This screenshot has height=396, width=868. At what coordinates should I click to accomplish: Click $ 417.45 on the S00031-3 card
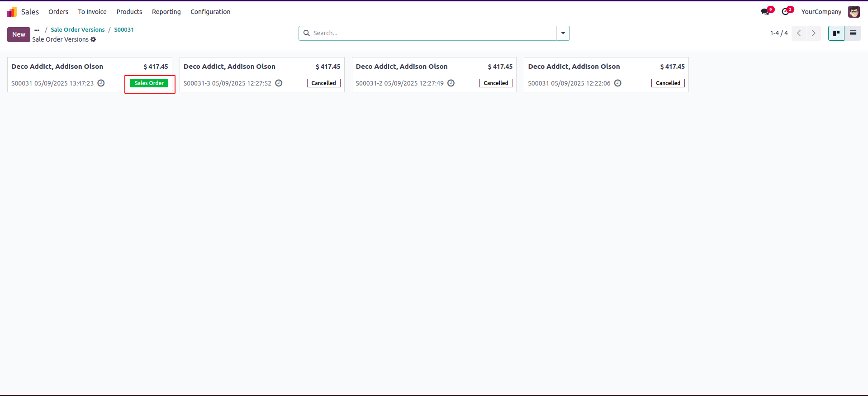[x=328, y=67]
